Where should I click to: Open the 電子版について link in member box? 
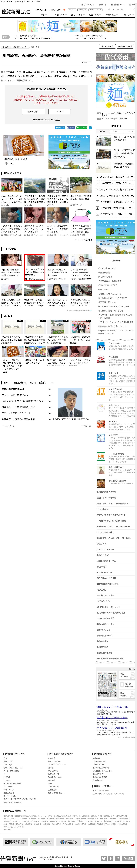click(x=58, y=120)
